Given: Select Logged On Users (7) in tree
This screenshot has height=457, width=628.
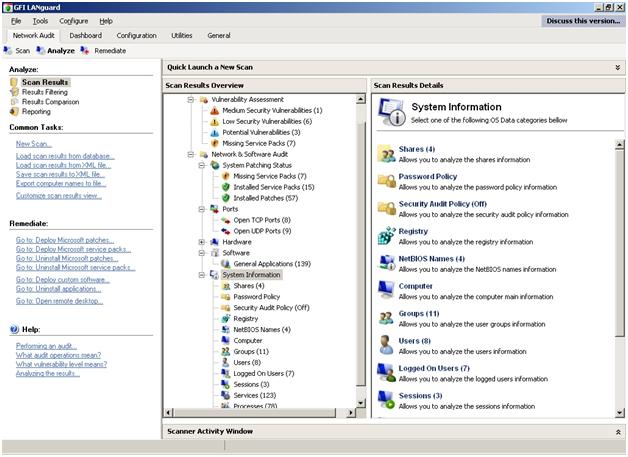Looking at the screenshot, I should pyautogui.click(x=264, y=373).
